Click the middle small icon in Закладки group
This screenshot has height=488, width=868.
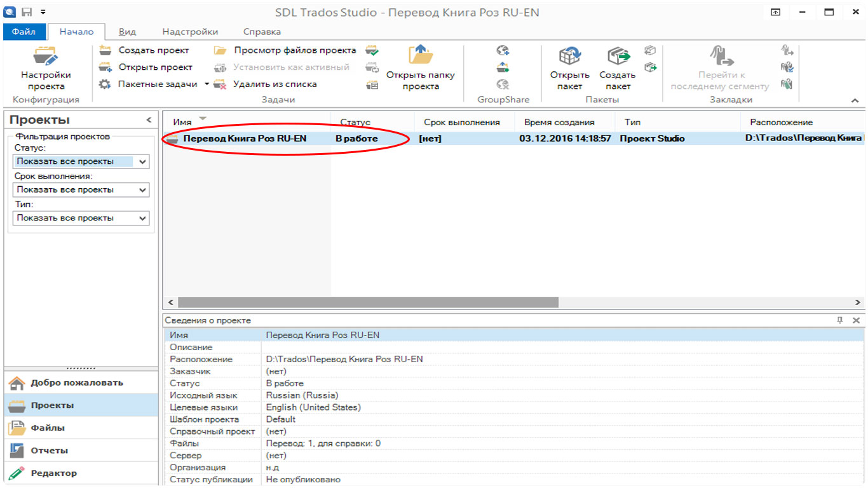pos(787,67)
